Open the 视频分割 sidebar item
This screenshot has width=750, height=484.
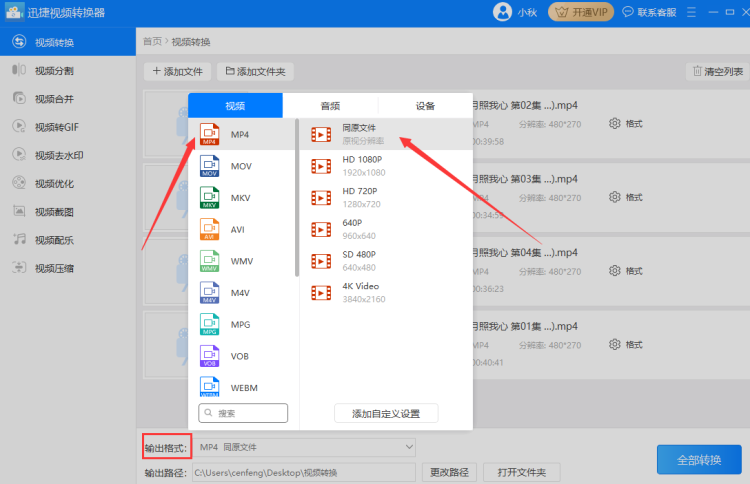(x=67, y=71)
